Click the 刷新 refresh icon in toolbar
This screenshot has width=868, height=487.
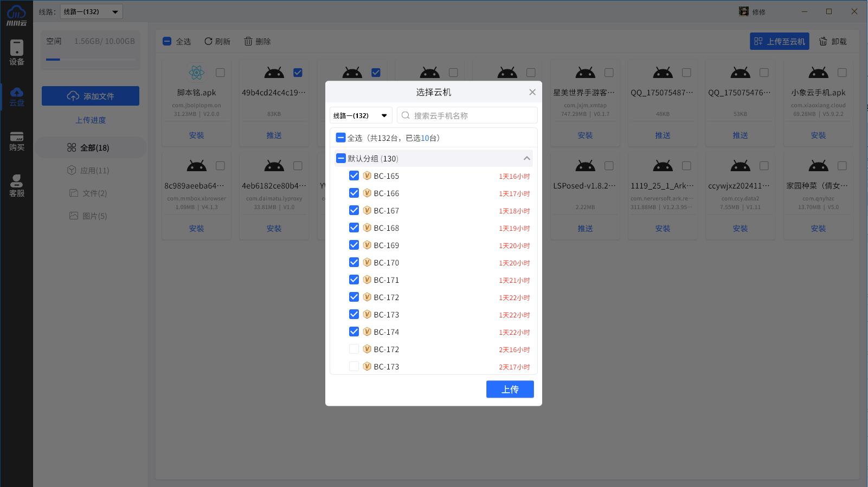coord(208,41)
